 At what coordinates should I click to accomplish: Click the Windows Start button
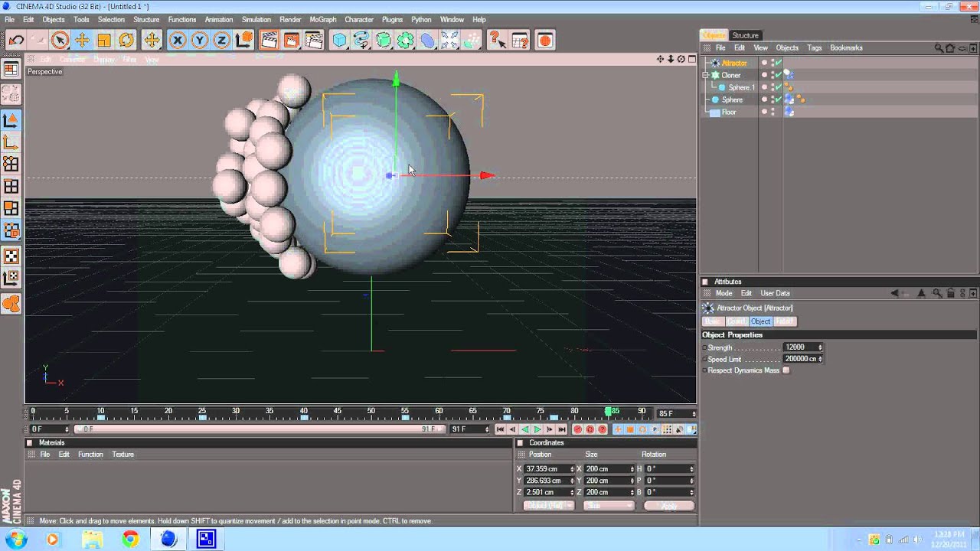16,540
